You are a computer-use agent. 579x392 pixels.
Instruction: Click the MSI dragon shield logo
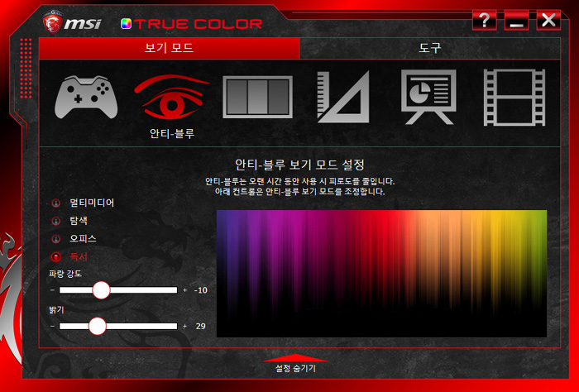pyautogui.click(x=52, y=22)
